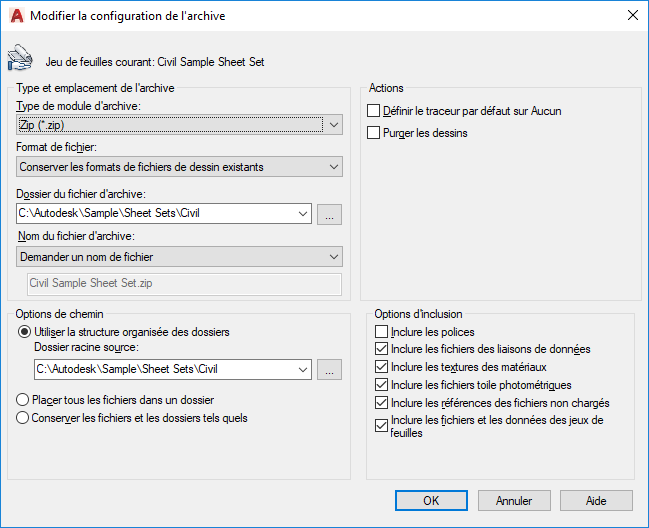The image size is (649, 528).
Task: Toggle 'Inclure les polices' checkbox
Action: click(381, 332)
